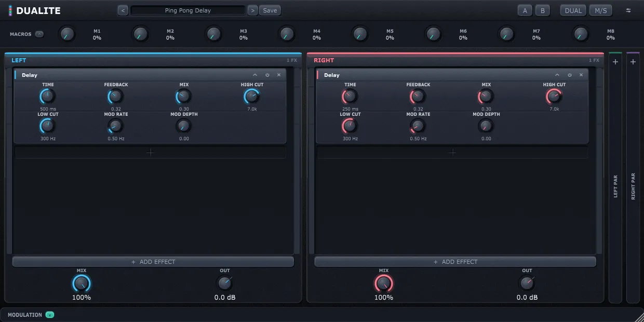
Task: Switch to M/S mode
Action: [601, 10]
